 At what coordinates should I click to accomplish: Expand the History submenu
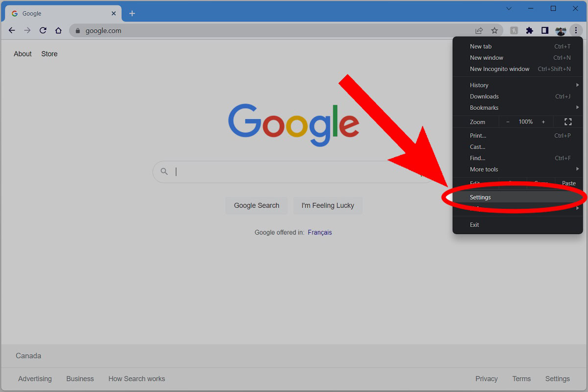pyautogui.click(x=518, y=85)
